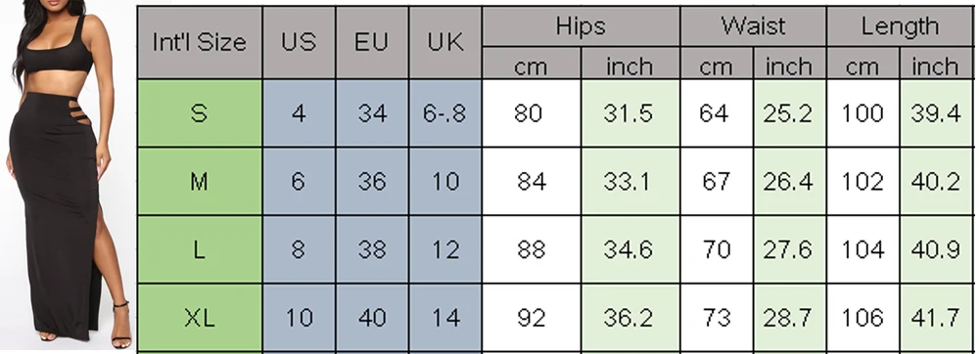The width and height of the screenshot is (980, 354).
Task: Select the UK 6-.8 cell
Action: (x=445, y=113)
